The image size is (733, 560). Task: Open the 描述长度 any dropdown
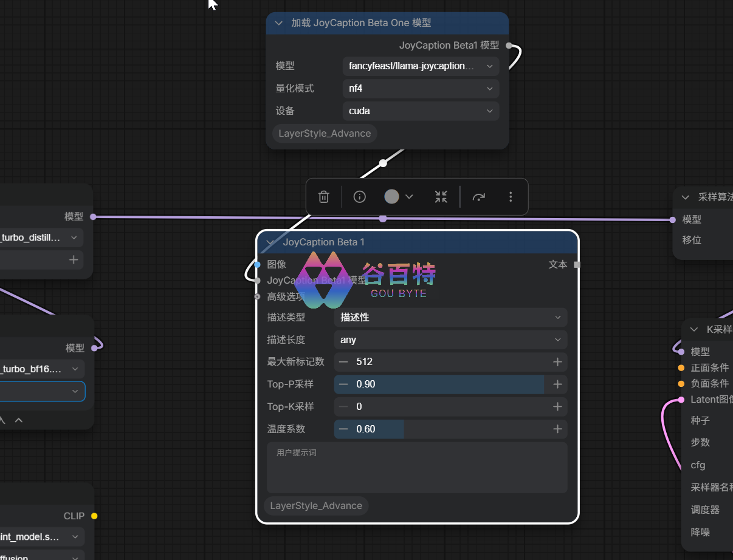click(x=450, y=340)
